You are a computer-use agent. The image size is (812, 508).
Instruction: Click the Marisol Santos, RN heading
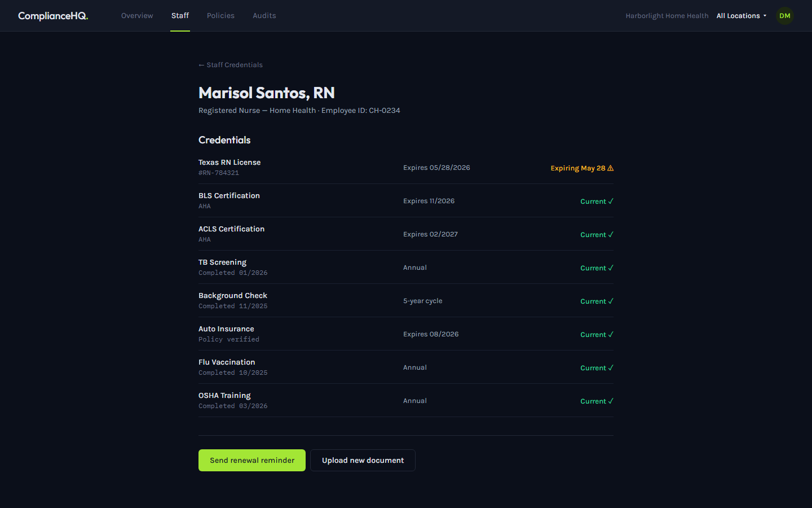pos(267,93)
